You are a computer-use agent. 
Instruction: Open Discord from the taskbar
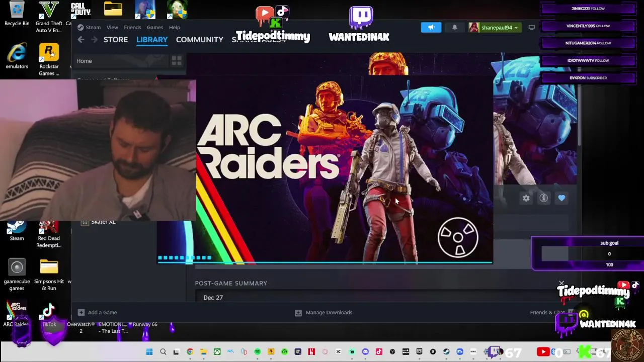click(365, 352)
